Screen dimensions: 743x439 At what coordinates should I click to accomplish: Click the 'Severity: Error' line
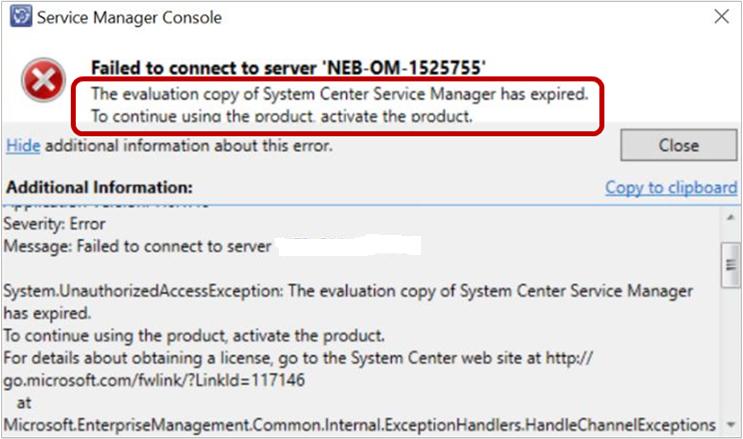point(54,224)
